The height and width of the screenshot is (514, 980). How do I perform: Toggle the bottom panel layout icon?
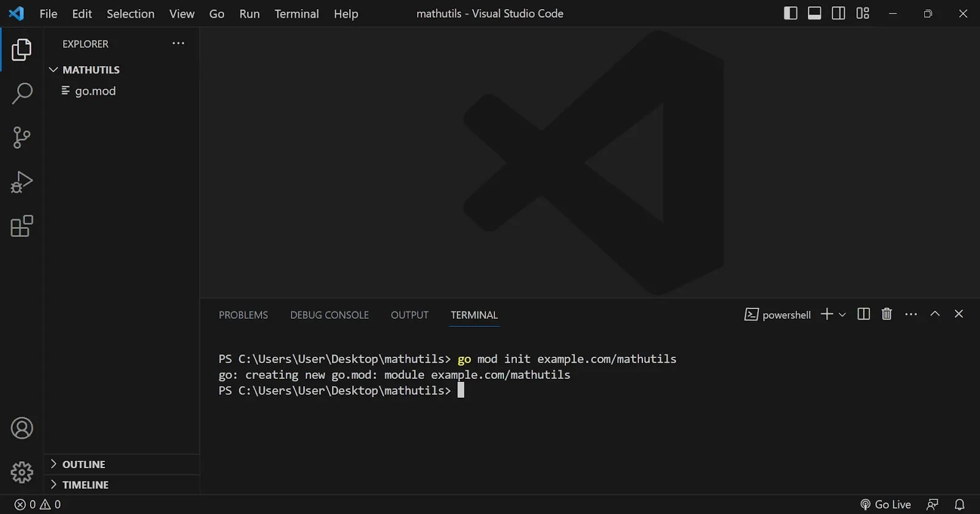(815, 13)
